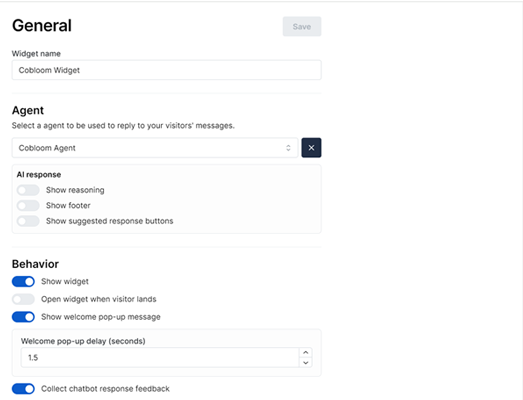The image size is (523, 400).
Task: Increase the welcome pop-up delay value
Action: tap(306, 352)
